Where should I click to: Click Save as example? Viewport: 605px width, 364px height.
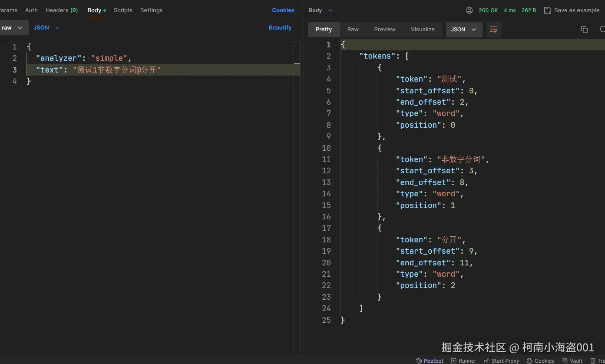click(572, 10)
